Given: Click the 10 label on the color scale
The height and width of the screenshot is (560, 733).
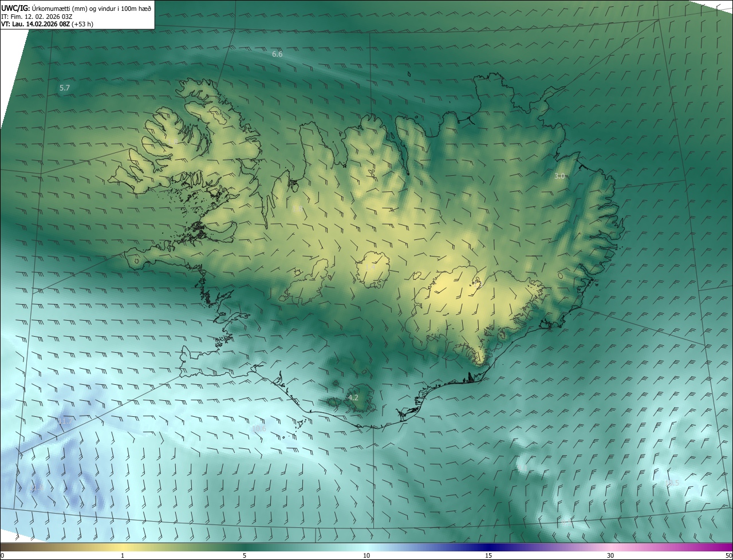Looking at the screenshot, I should [x=366, y=555].
